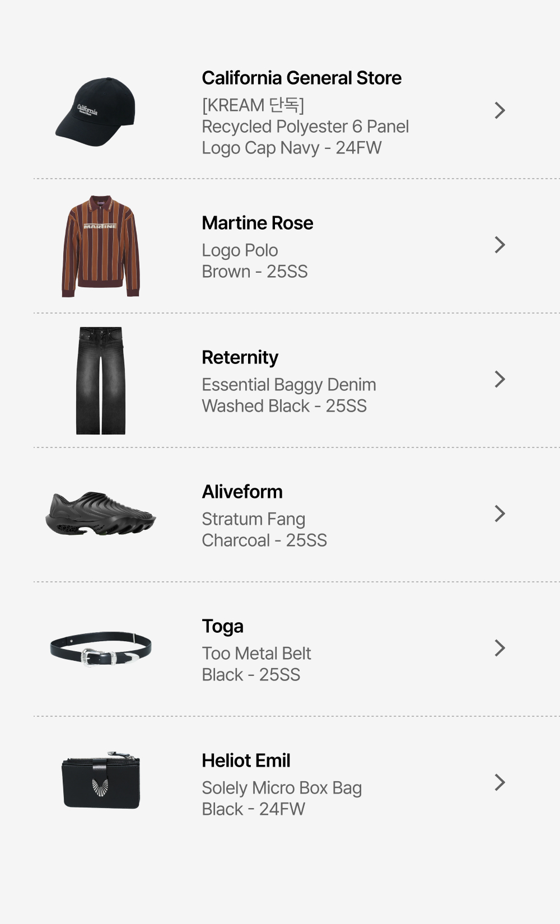This screenshot has width=560, height=924.
Task: Open the California General Store cap thumbnail
Action: [x=96, y=111]
